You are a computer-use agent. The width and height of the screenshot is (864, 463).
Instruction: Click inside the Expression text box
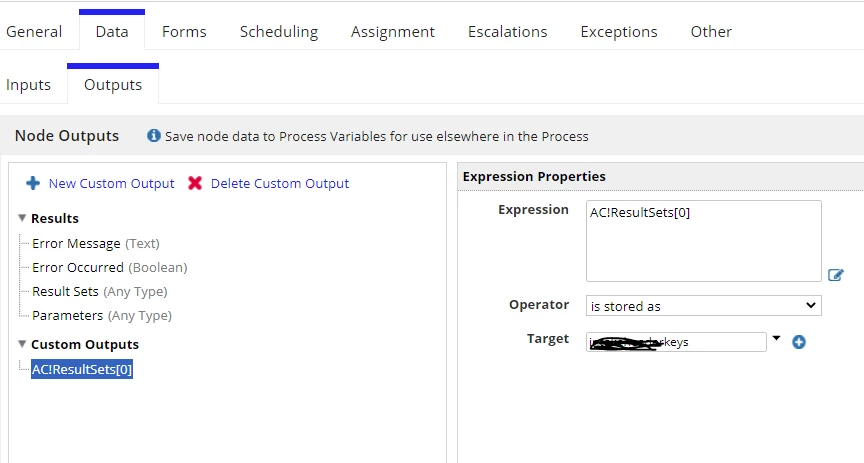point(704,241)
